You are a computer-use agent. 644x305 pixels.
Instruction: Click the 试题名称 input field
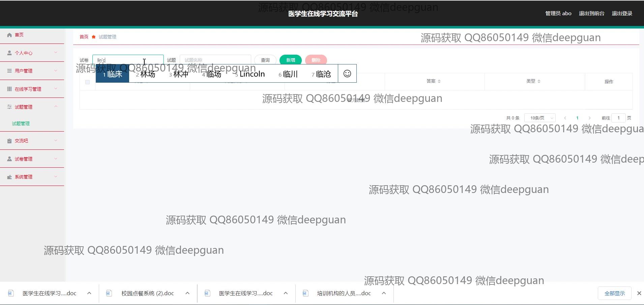(x=215, y=60)
